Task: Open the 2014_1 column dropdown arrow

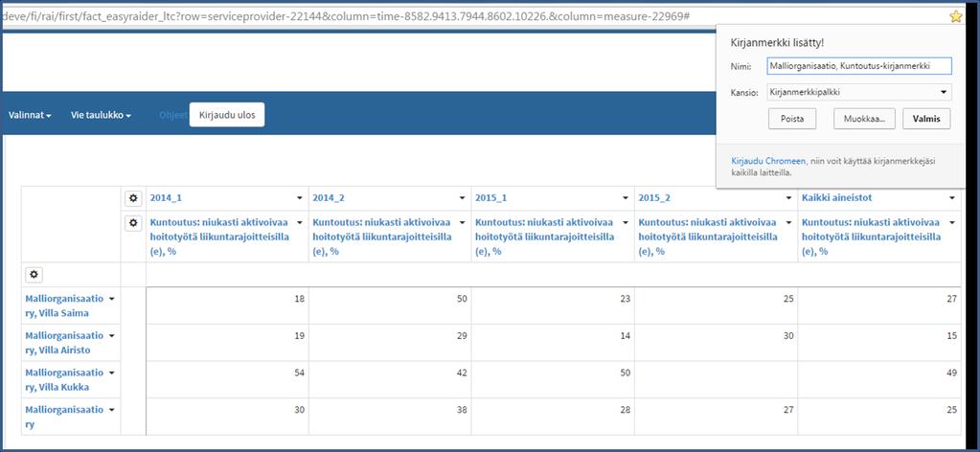Action: 300,198
